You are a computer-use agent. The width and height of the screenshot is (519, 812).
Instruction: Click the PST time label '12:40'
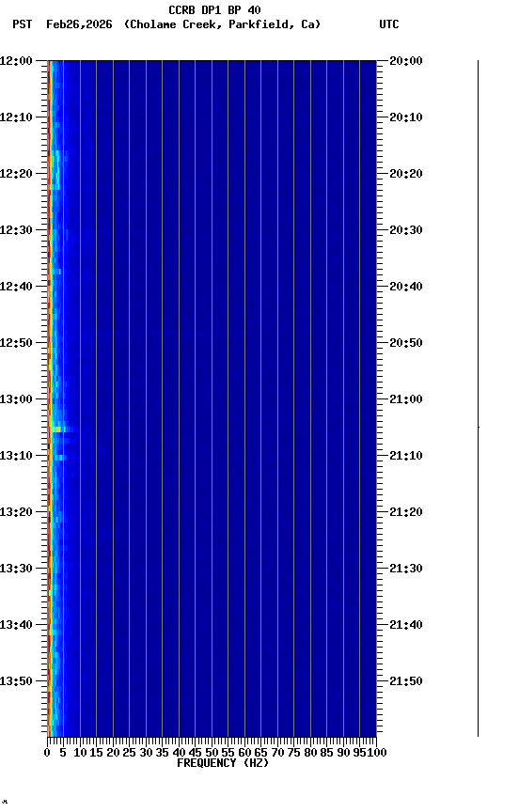point(16,287)
